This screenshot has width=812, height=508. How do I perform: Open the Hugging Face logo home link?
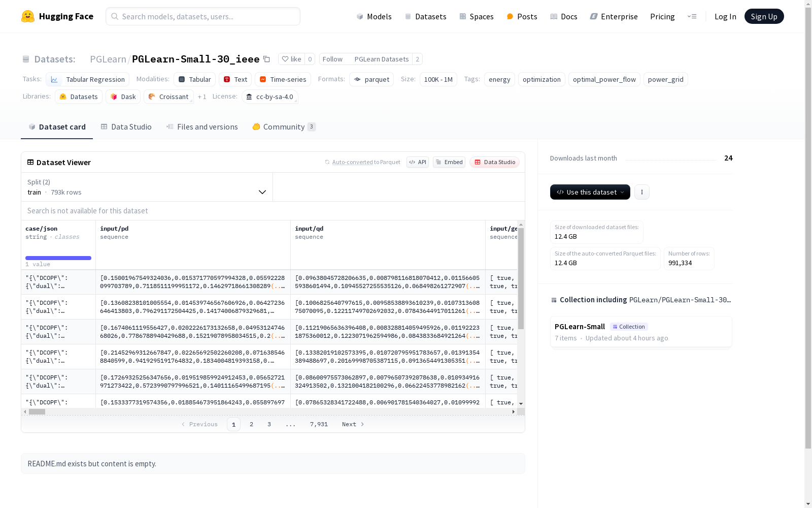click(x=57, y=16)
